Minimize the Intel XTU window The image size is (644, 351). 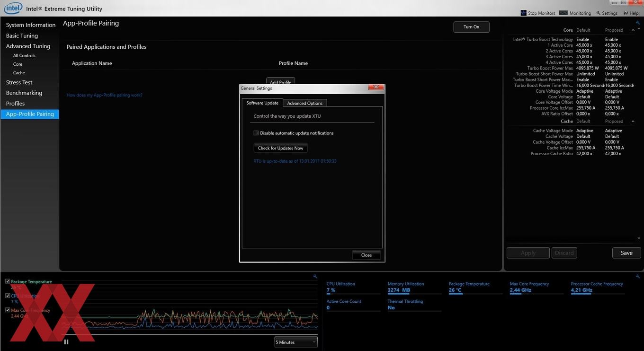(x=614, y=3)
